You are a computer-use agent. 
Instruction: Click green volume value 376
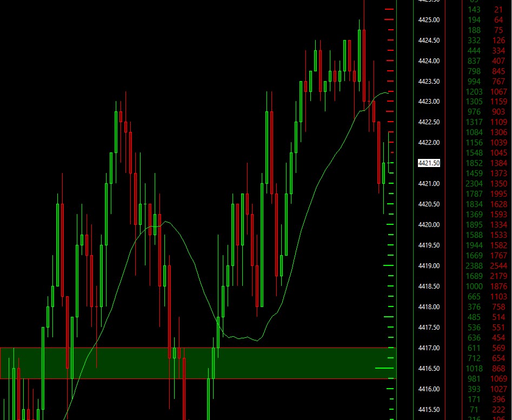[474, 307]
